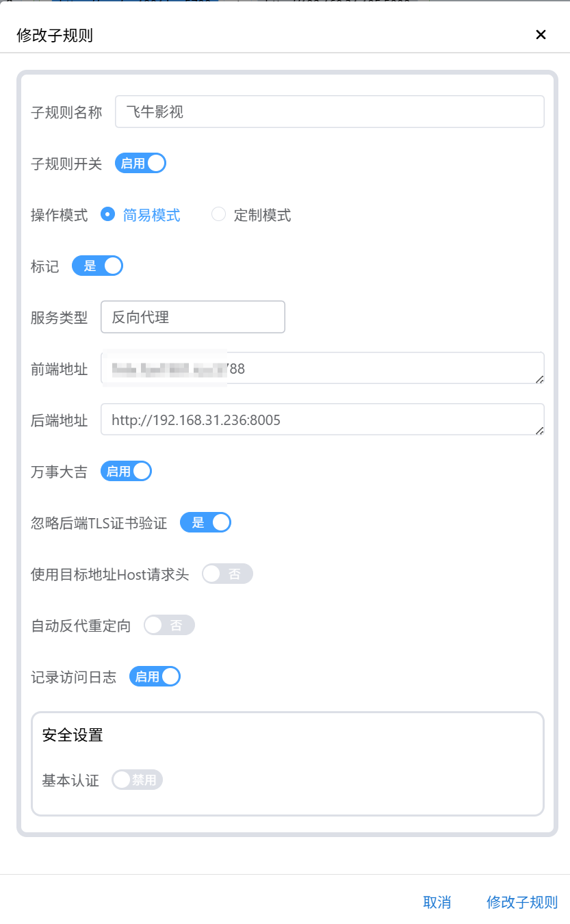The height and width of the screenshot is (924, 570).
Task: Toggle the 子规则开关 switch
Action: 140,164
